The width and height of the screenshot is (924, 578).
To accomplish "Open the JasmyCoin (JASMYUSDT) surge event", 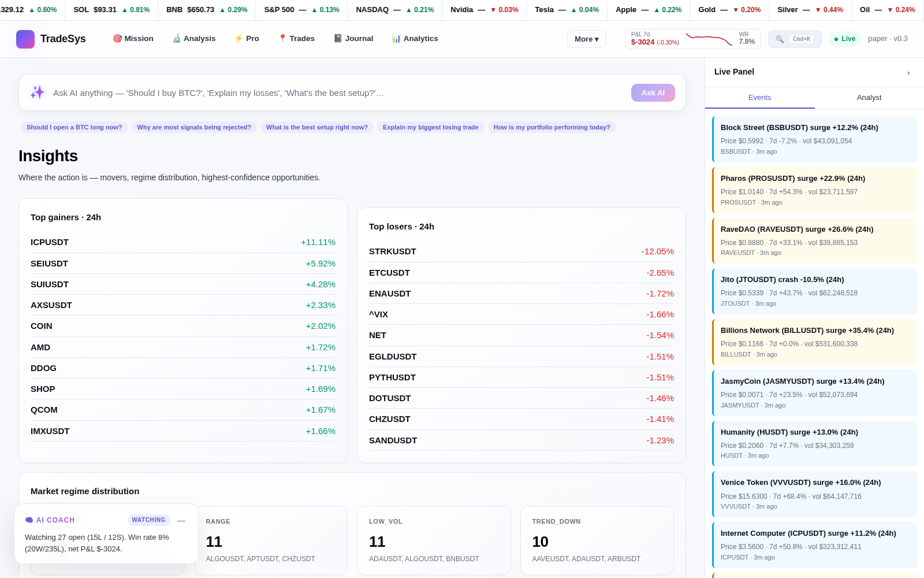I will tap(814, 393).
